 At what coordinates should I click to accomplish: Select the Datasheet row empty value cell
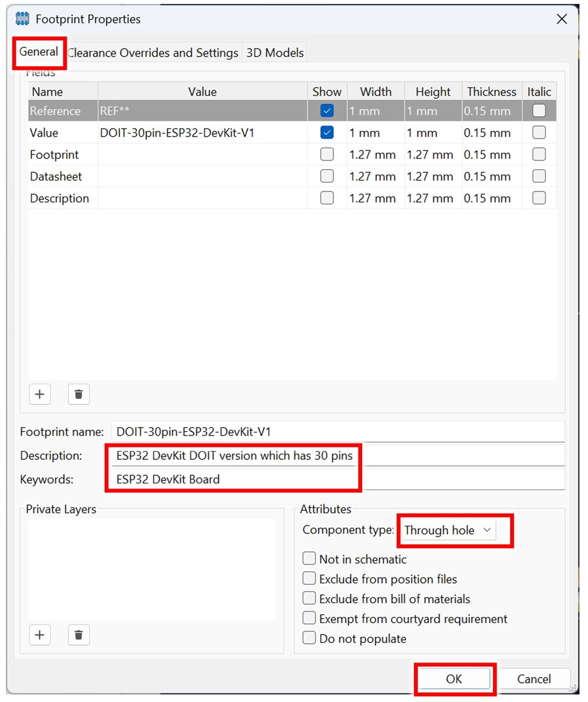[x=202, y=176]
